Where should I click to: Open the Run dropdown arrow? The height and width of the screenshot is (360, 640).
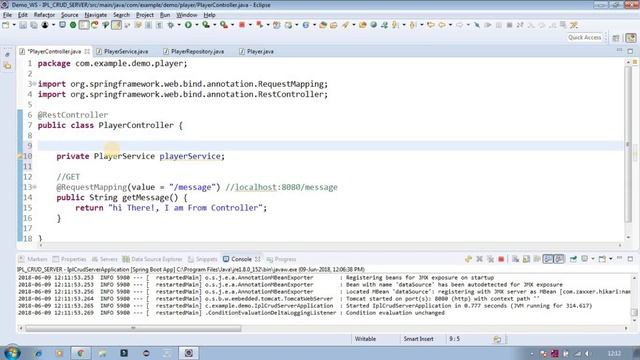click(197, 25)
